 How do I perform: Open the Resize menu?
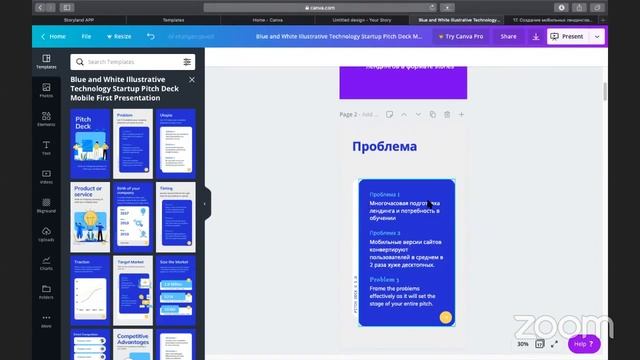point(119,36)
